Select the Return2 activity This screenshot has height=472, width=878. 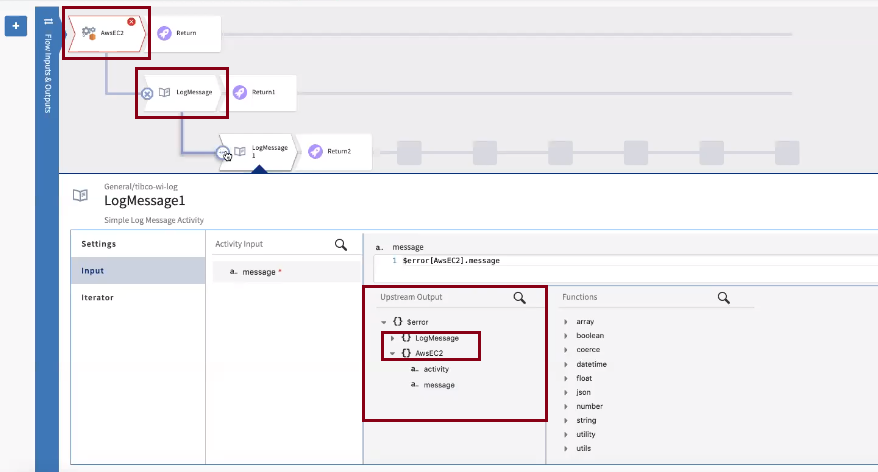pyautogui.click(x=336, y=152)
